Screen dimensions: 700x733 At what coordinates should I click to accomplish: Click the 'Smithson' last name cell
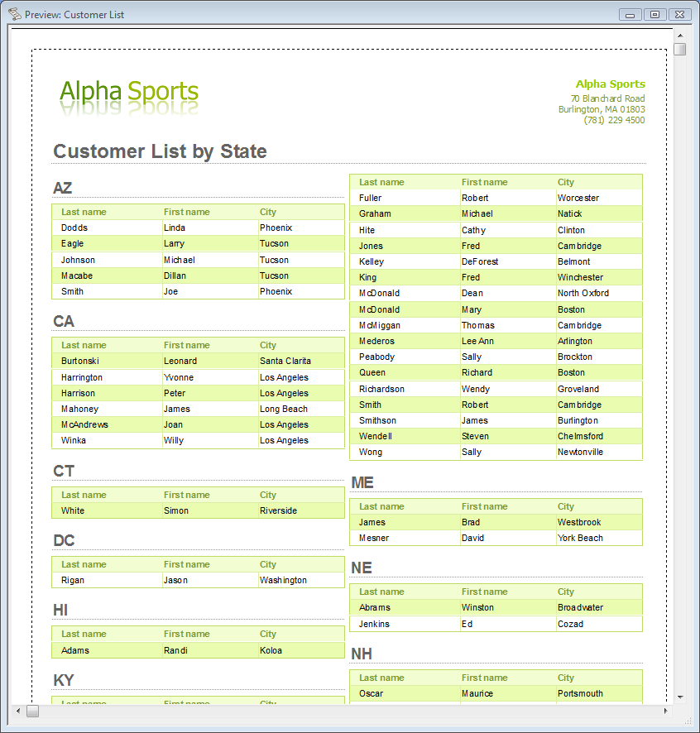377,421
